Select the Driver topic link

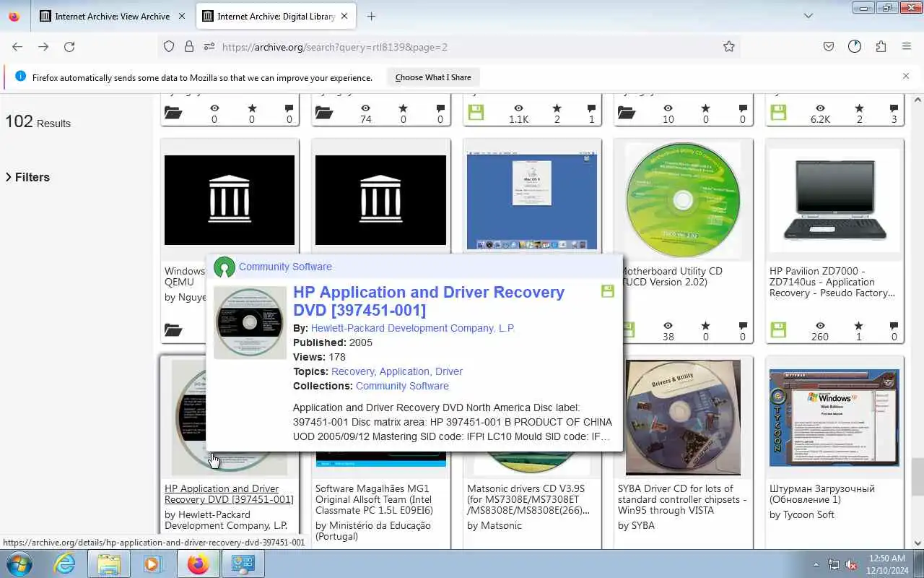click(448, 371)
